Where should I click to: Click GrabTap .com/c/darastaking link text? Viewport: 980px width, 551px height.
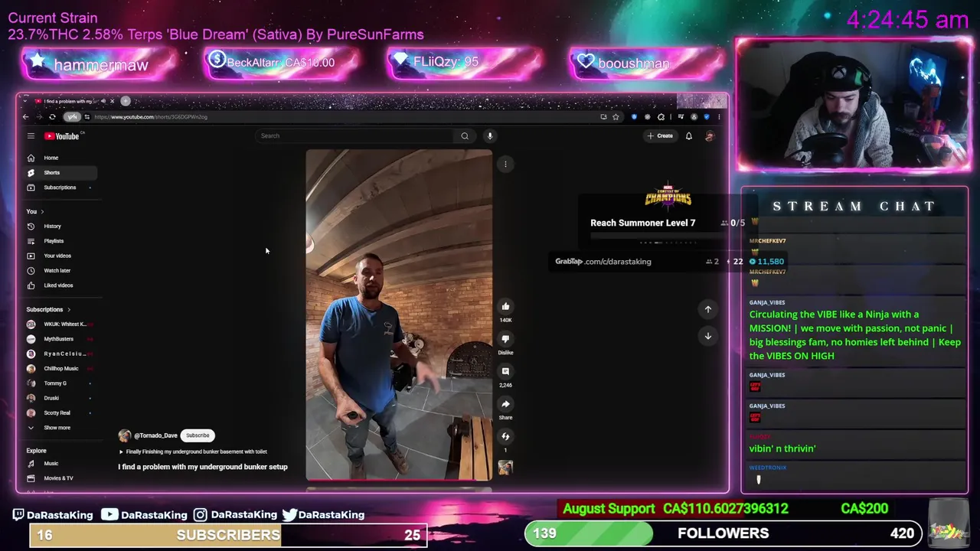603,262
